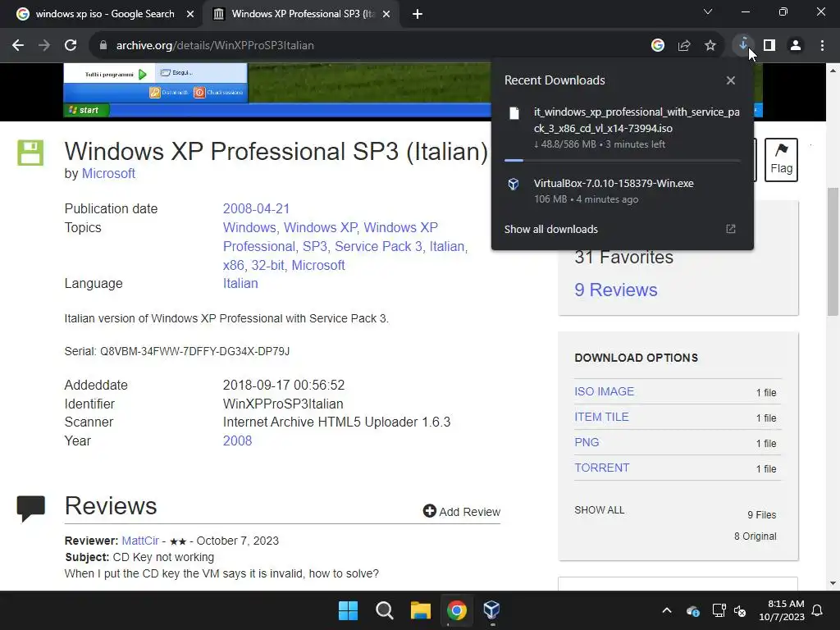Screen dimensions: 840x630
Task: Reload the archive.org page
Action: coord(71,46)
